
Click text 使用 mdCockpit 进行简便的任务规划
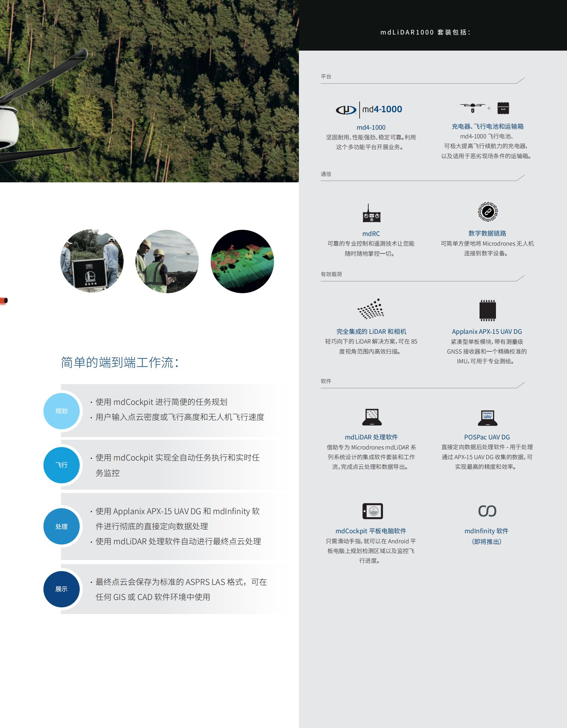coord(161,402)
